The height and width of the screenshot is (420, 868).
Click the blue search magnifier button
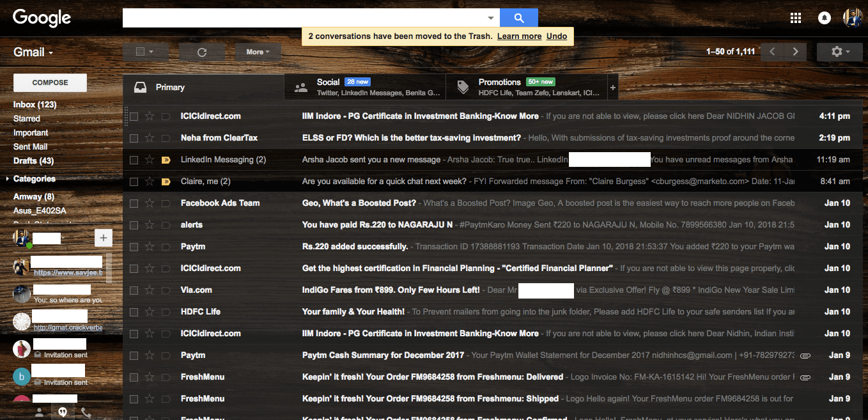[518, 18]
